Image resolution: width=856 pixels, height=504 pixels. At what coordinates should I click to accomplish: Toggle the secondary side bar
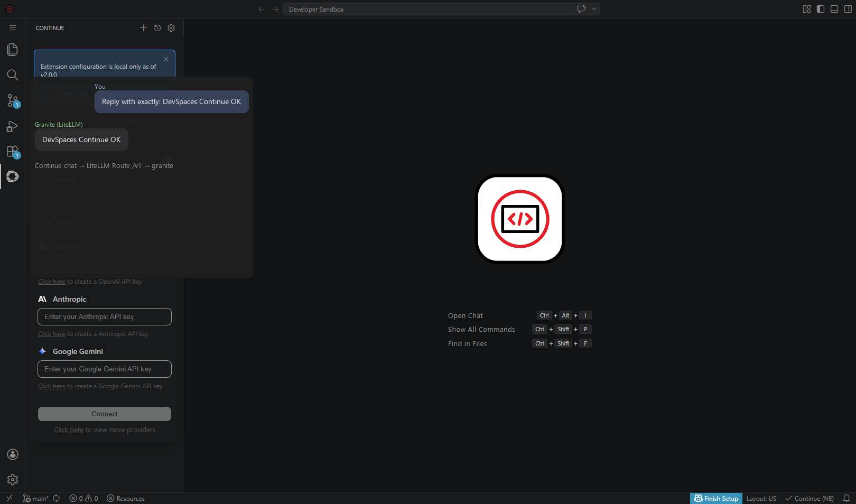click(848, 9)
